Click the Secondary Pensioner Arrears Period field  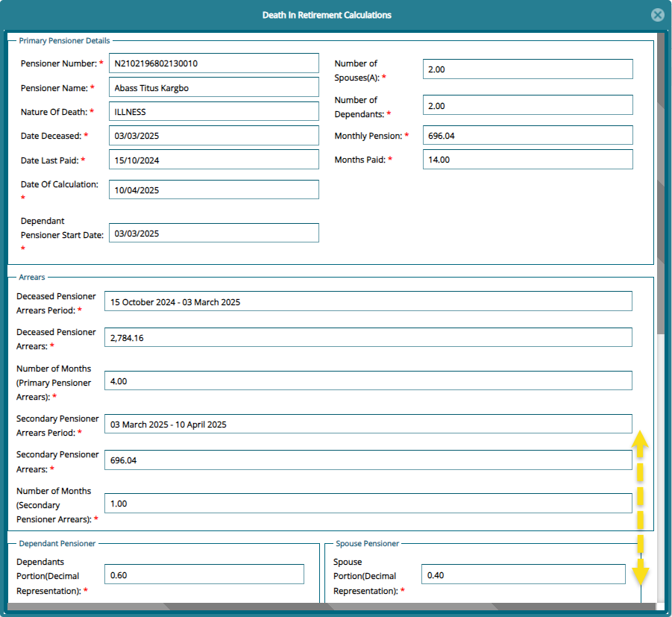[368, 424]
